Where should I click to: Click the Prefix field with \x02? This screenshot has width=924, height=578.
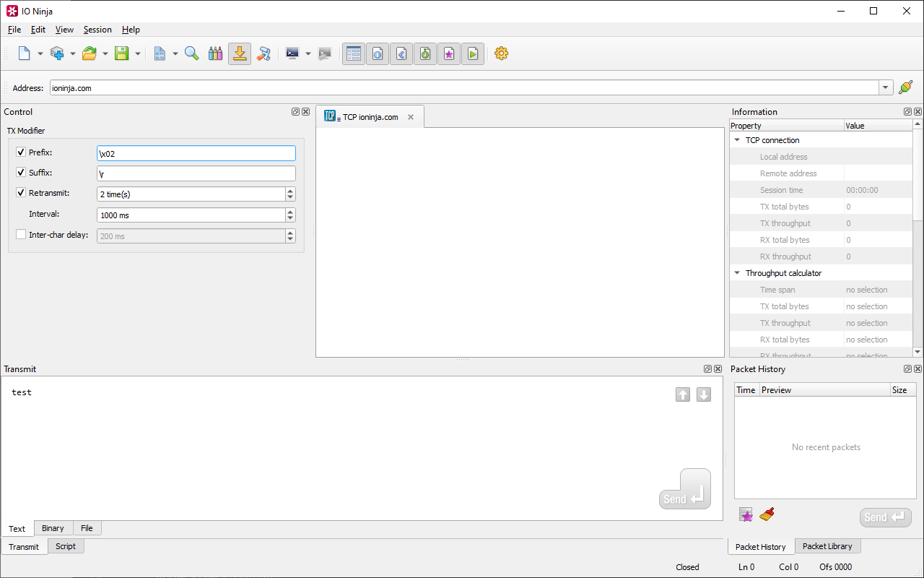coord(196,153)
